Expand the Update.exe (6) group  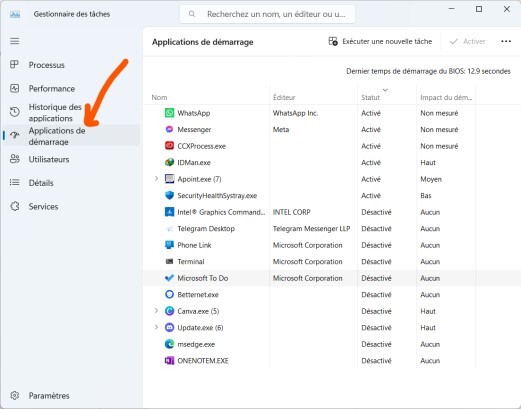pos(156,327)
